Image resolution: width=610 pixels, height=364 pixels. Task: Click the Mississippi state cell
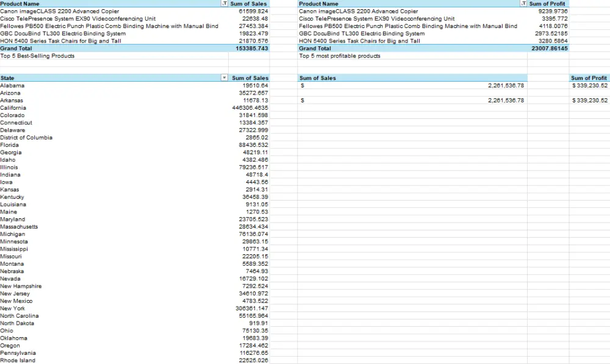click(x=14, y=249)
